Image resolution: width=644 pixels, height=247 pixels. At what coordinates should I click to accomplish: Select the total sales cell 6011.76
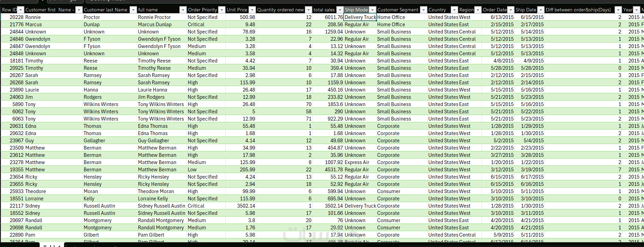[x=328, y=17]
